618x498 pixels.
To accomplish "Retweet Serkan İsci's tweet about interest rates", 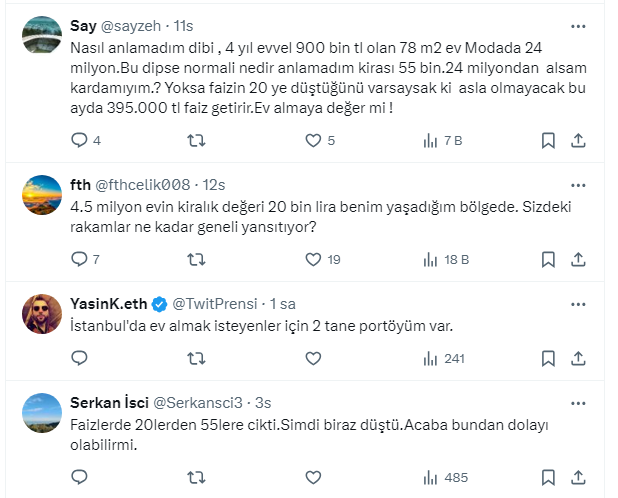I will tap(196, 477).
